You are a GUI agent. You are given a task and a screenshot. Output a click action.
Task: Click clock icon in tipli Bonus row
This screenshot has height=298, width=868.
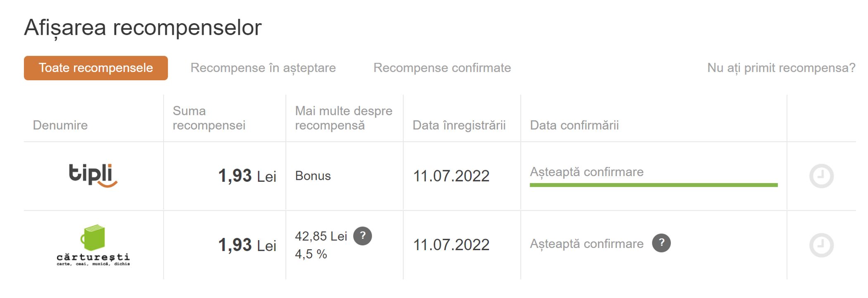pyautogui.click(x=821, y=176)
